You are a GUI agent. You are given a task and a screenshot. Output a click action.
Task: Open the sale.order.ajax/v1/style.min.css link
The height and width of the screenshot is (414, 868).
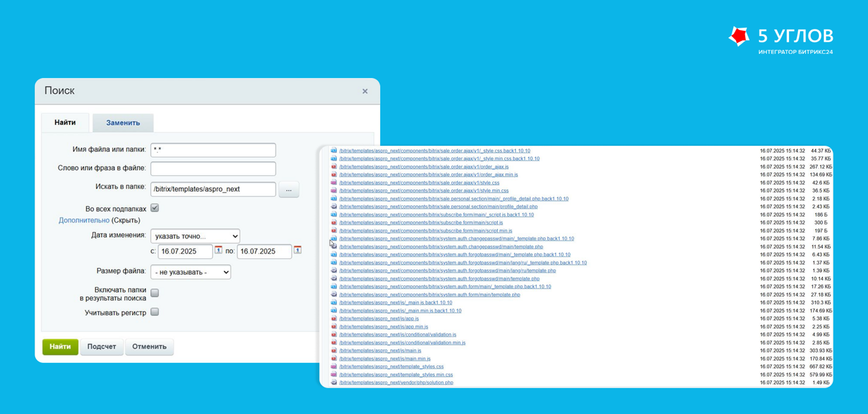coord(424,191)
